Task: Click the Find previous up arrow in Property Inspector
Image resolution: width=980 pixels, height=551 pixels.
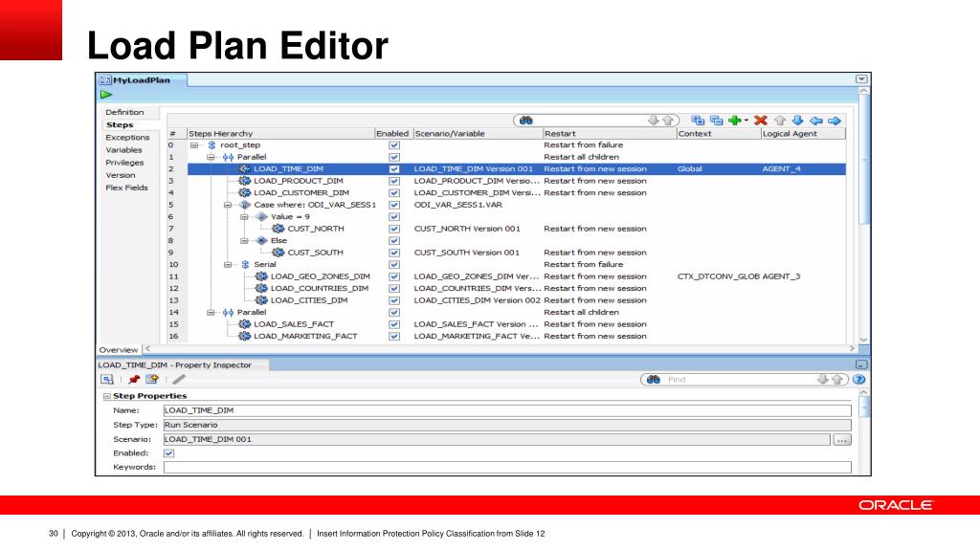Action: (x=836, y=379)
